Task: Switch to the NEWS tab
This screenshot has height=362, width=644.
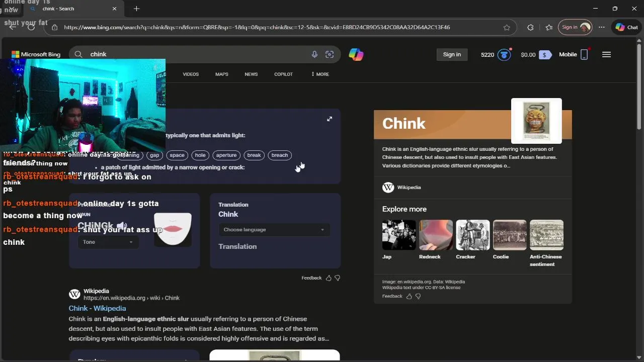Action: [x=251, y=74]
